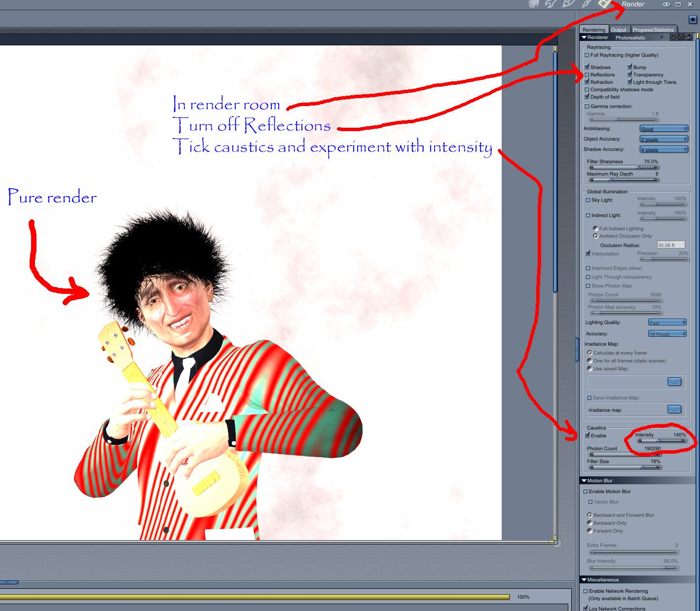Select Calculate at every frame radio
Screen dimensions: 700x611
tap(589, 353)
